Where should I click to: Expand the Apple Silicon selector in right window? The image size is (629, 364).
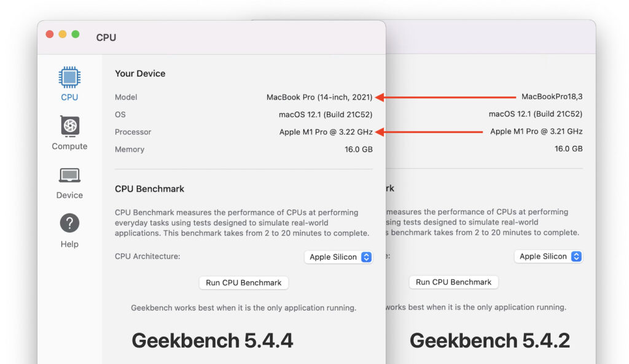tap(549, 256)
